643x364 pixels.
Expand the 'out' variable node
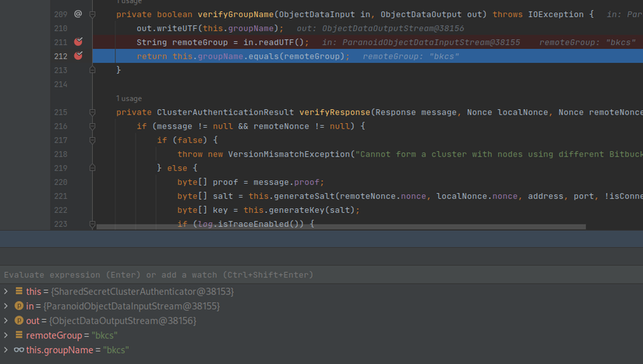[x=5, y=320]
